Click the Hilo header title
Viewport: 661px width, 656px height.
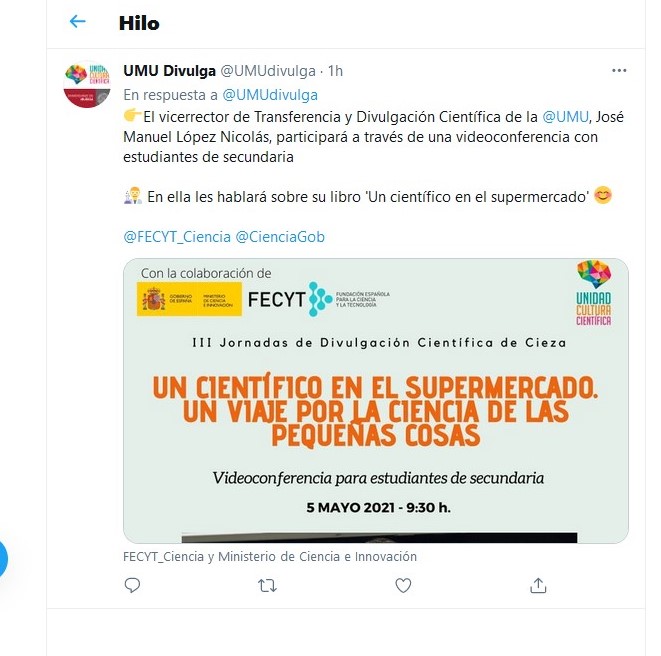139,23
